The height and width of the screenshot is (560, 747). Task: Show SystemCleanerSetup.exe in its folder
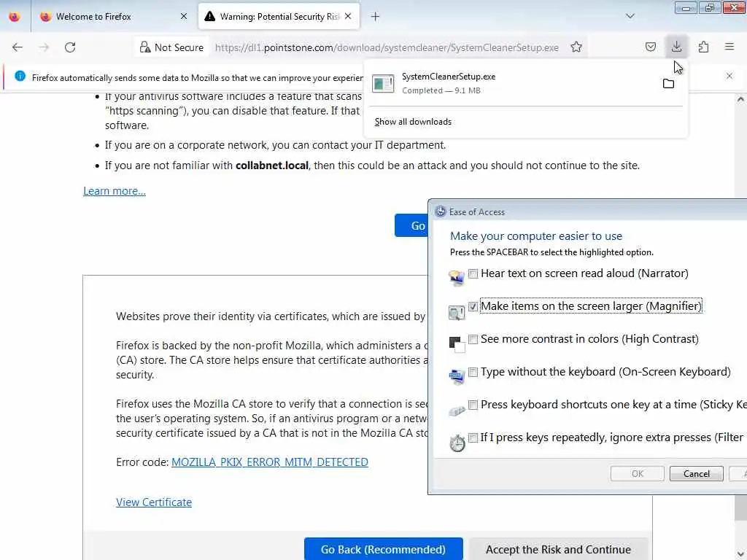click(x=668, y=84)
